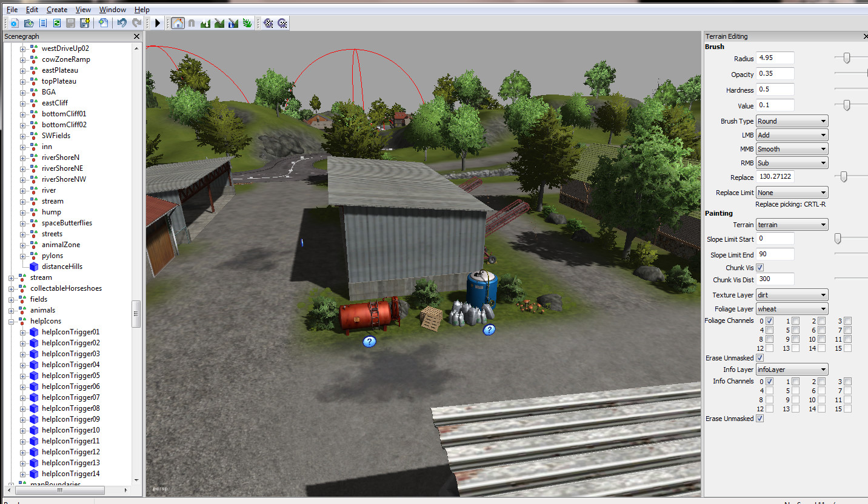Open the Window menu
This screenshot has width=868, height=504.
click(113, 10)
